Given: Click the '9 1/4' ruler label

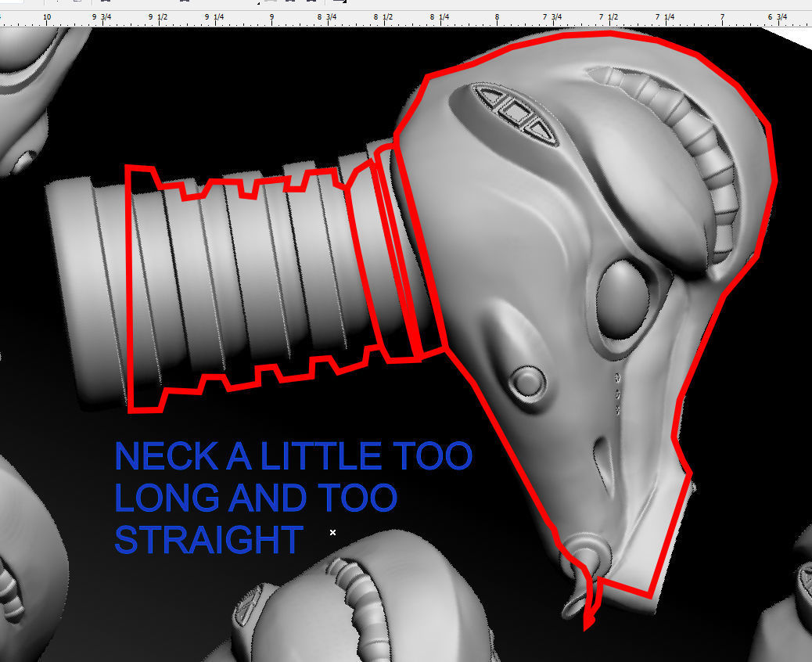Looking at the screenshot, I should coord(214,17).
